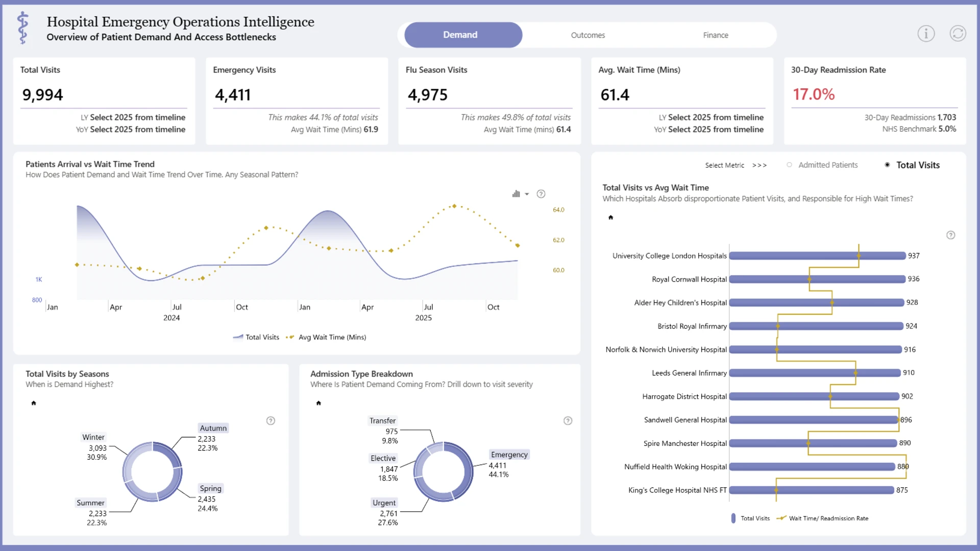Click Harrogate District Hospital label
Viewport: 980px width, 551px height.
pyautogui.click(x=684, y=396)
